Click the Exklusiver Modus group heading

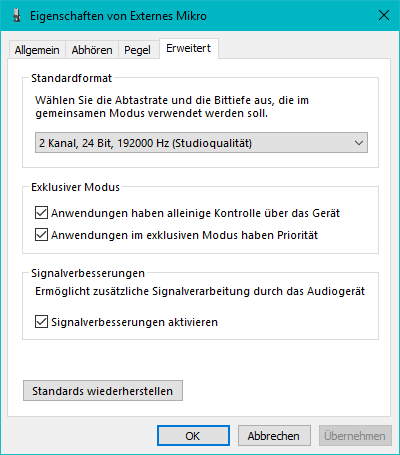(x=75, y=187)
